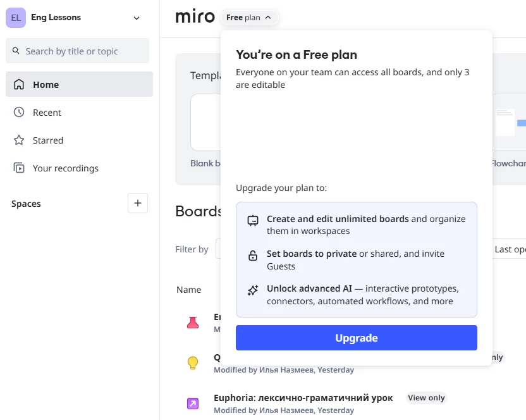Screen dimensions: 526x420
Task: Click the unlimited boards presentation icon
Action: pos(253,221)
